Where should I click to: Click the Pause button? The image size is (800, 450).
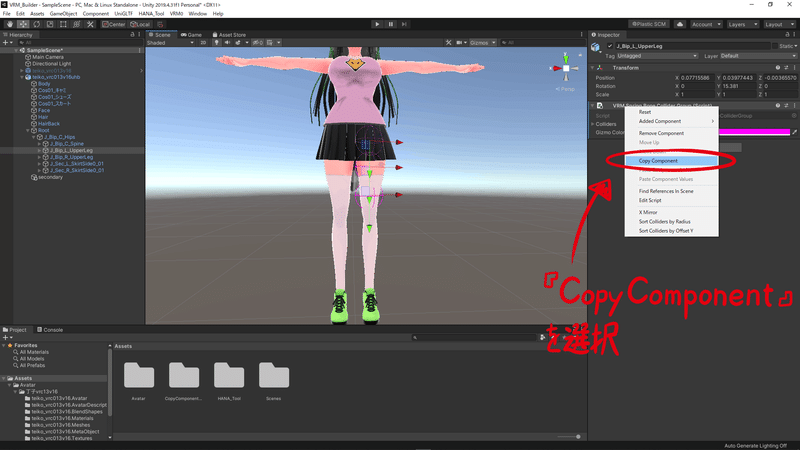point(391,24)
